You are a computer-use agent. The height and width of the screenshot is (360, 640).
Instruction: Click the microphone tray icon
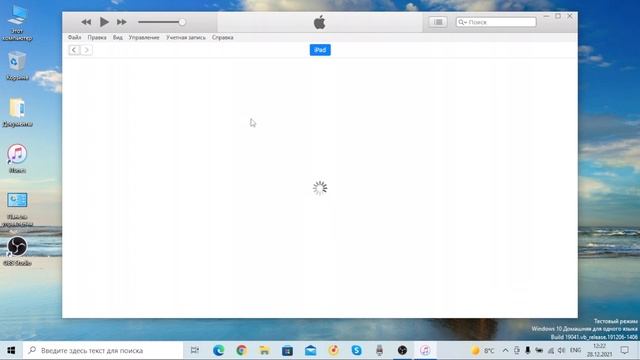(528, 350)
